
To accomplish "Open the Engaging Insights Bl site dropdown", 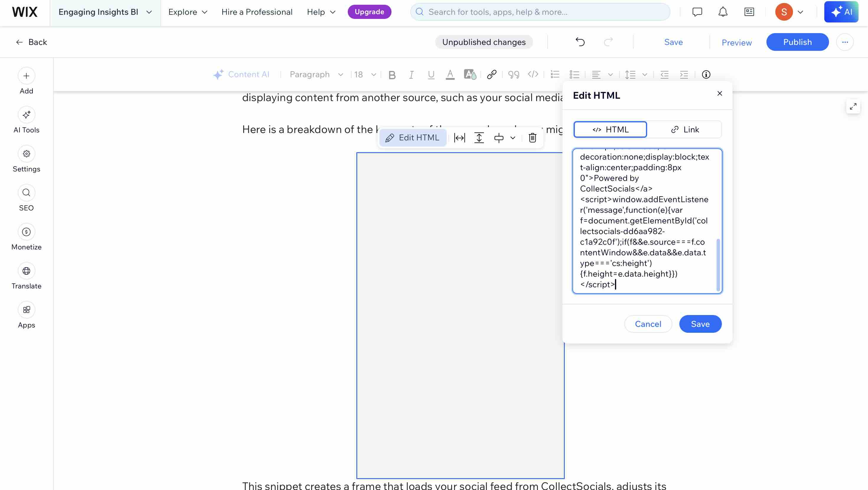I will coord(105,12).
